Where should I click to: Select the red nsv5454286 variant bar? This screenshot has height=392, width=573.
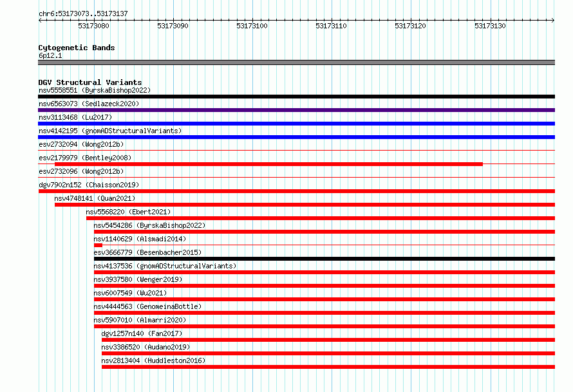click(x=324, y=232)
